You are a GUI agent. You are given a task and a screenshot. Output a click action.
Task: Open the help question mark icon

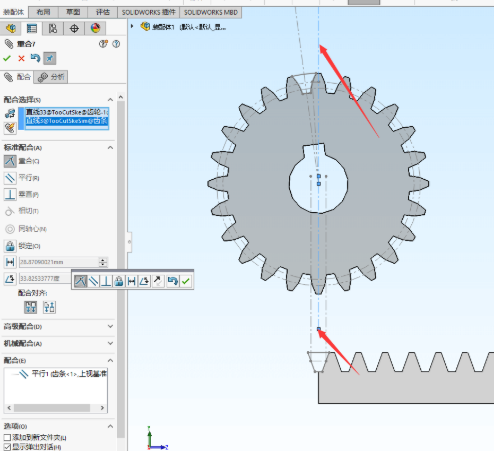116,44
